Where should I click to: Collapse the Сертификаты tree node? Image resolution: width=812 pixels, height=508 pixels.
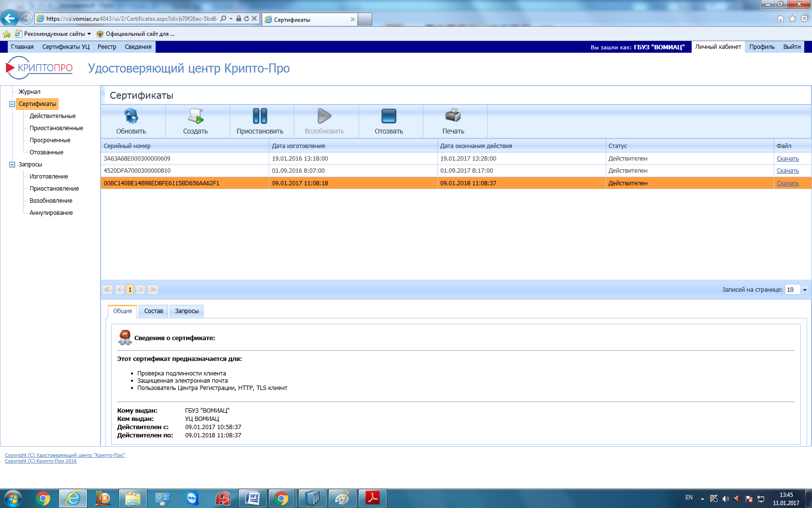pyautogui.click(x=12, y=104)
